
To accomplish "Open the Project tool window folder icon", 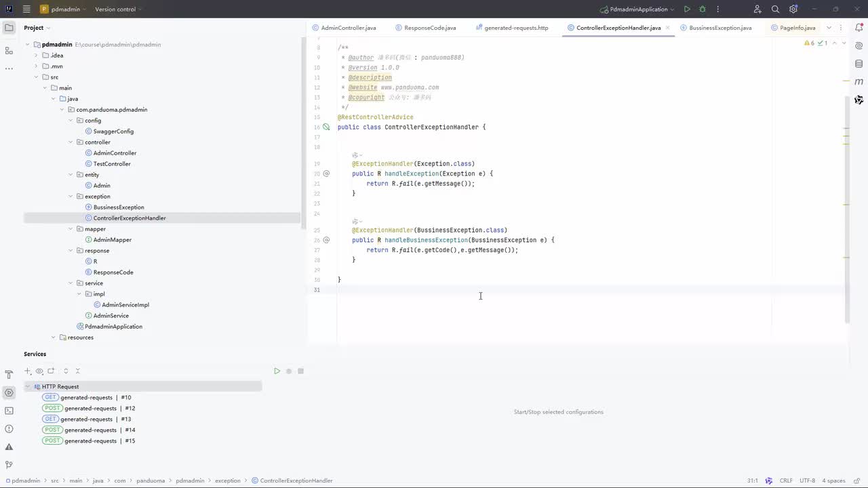I will [x=9, y=28].
